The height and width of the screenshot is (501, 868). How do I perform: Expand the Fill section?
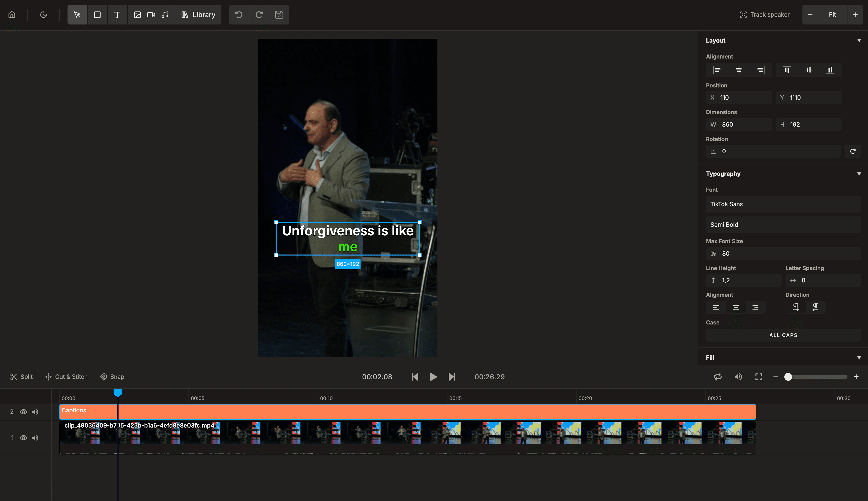click(859, 358)
